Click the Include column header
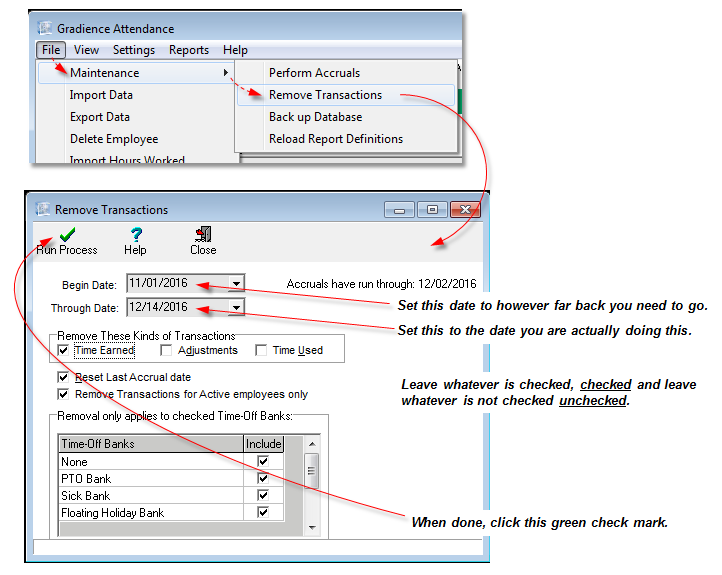The width and height of the screenshot is (722, 575). [263, 444]
